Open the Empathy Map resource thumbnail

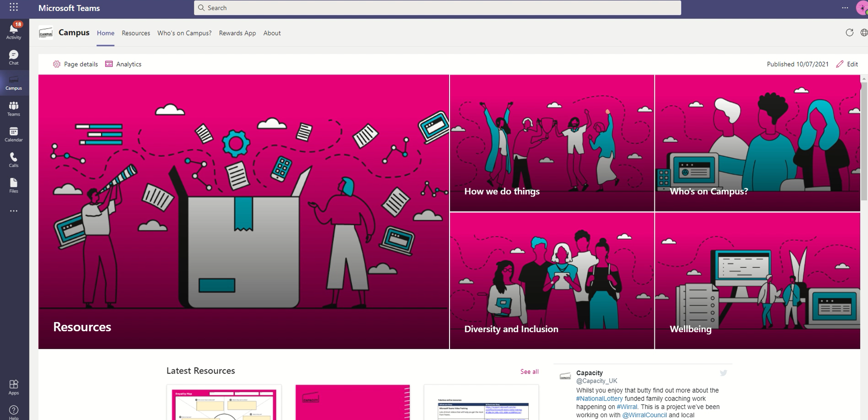(224, 402)
